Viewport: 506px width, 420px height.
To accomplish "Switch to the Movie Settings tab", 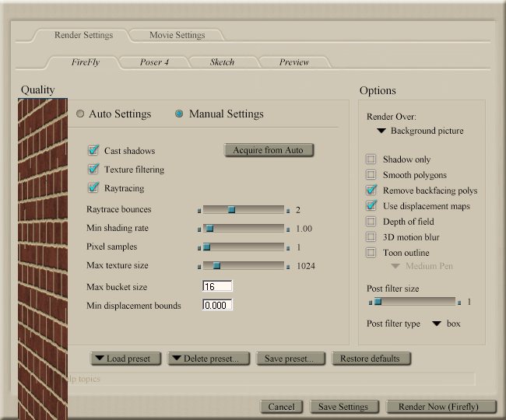I will click(177, 35).
